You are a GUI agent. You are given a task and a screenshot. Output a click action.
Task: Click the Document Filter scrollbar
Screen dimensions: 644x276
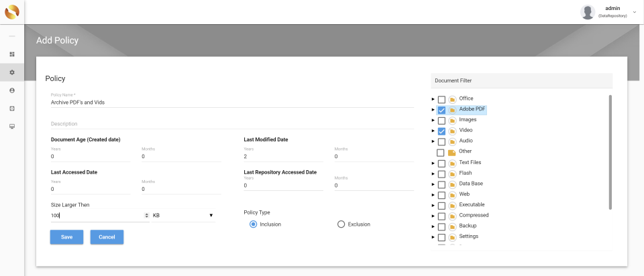click(610, 151)
